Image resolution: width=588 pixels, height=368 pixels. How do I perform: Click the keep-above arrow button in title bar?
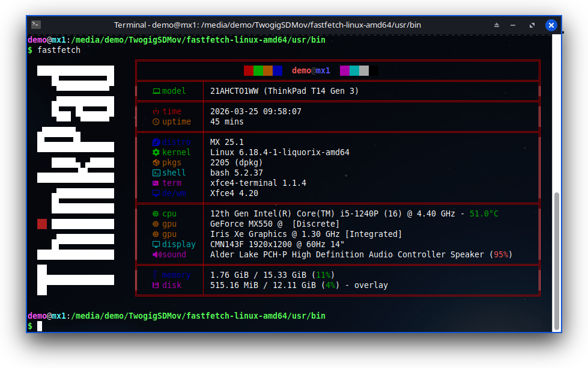coord(497,25)
